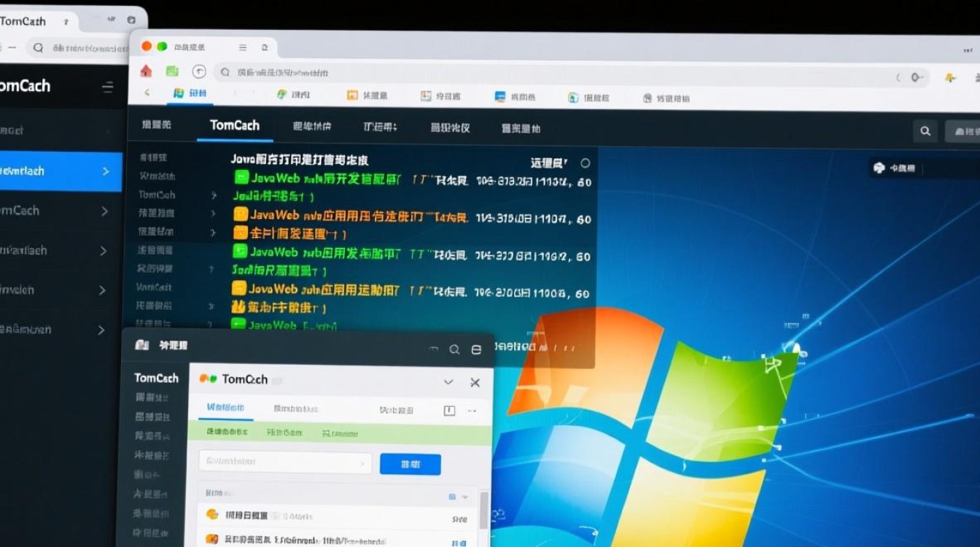This screenshot has width=980, height=547.
Task: Enable the ellipsis options toggle beside the dialog tabs
Action: point(472,410)
